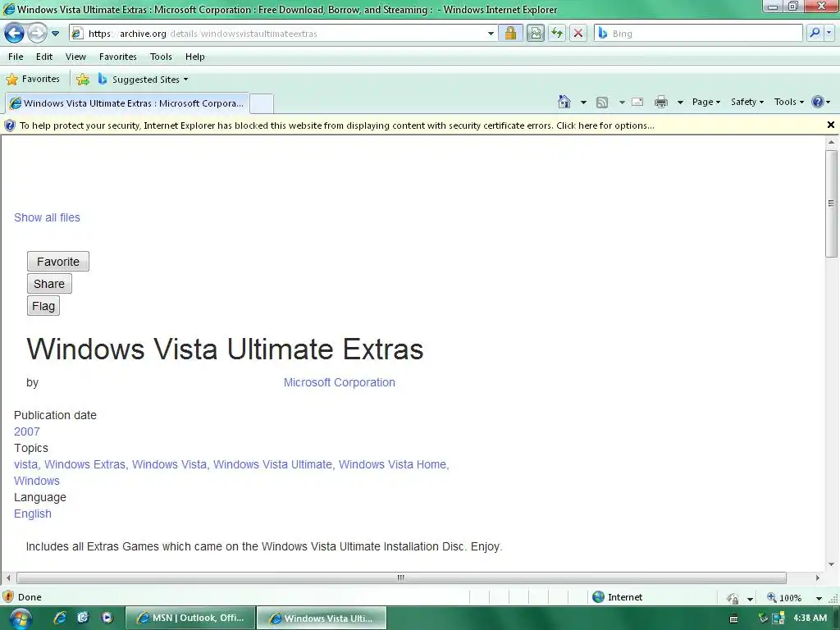The width and height of the screenshot is (840, 630).
Task: Click the Windows Vista Ultimate topic link
Action: (272, 464)
